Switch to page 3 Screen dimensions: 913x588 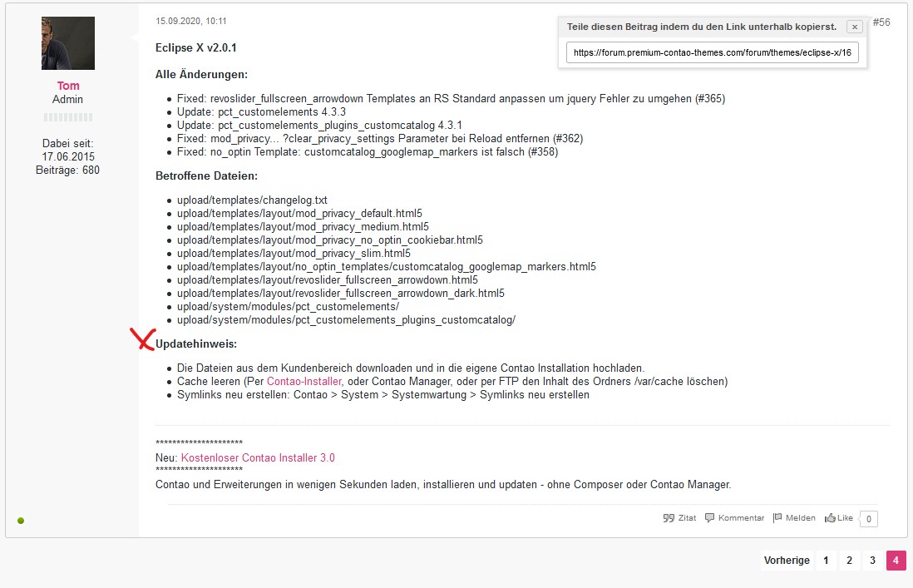(x=872, y=561)
